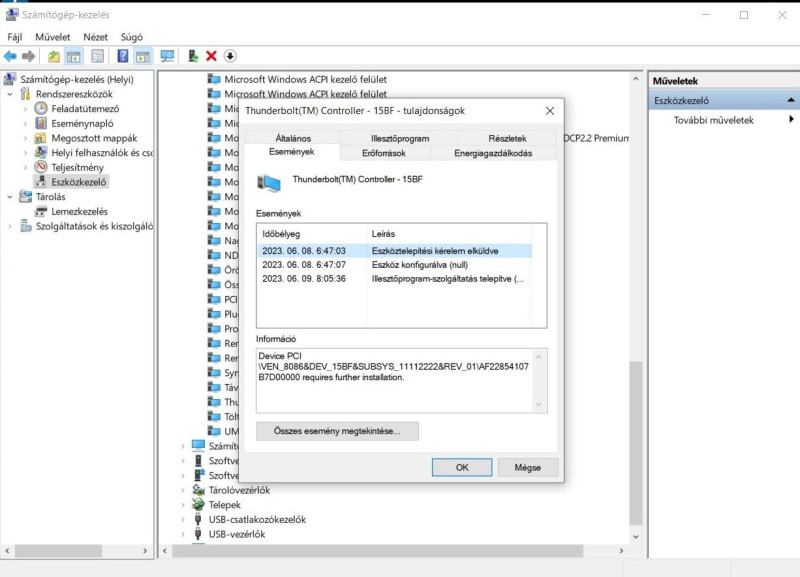Click Összes esemény megtekintése... button
800x577 pixels.
pos(337,431)
